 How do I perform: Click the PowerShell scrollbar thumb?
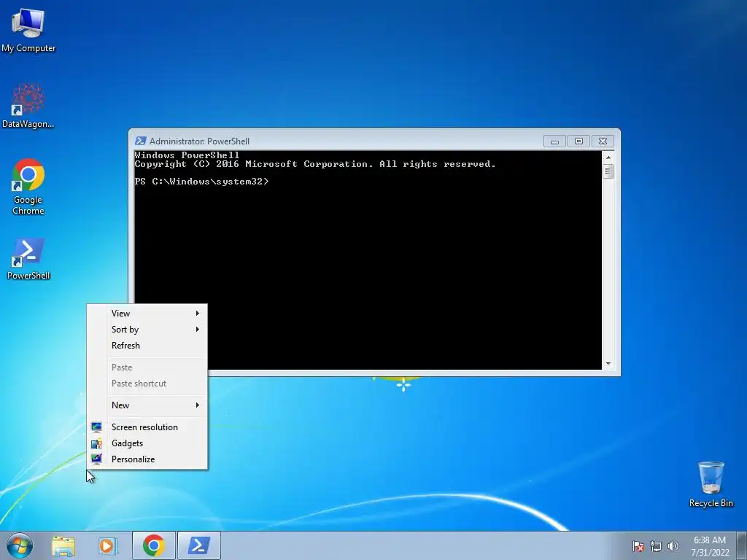[x=608, y=171]
